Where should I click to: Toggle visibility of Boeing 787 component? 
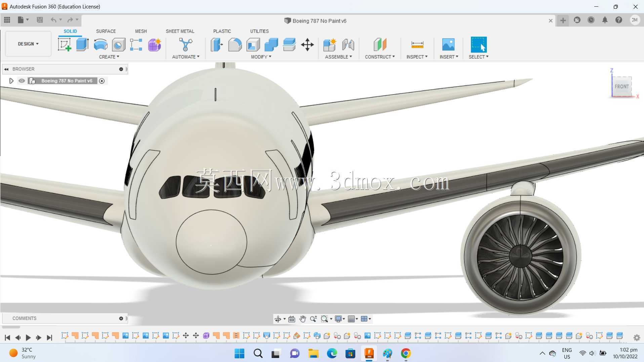pos(22,81)
